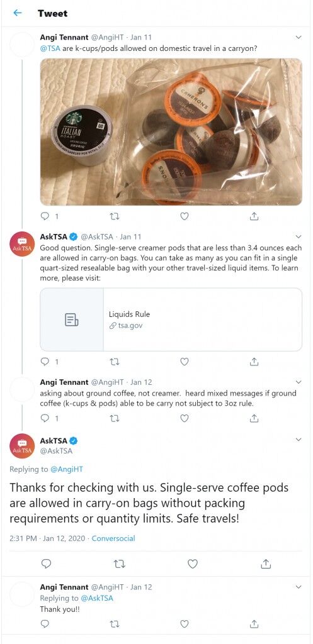Viewport: 313px width, 644px height.
Task: Open the Liquids Rule tsa.gov link card
Action: 171,319
